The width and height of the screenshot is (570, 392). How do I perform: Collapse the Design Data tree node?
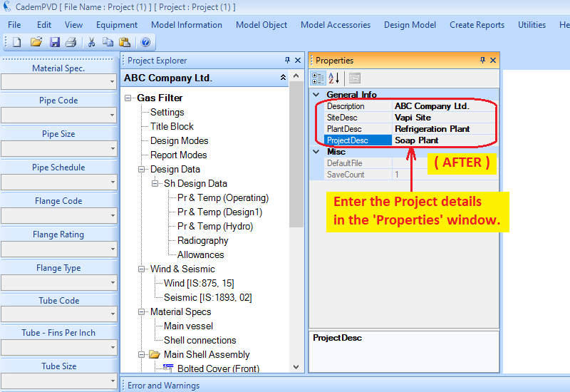pos(141,169)
